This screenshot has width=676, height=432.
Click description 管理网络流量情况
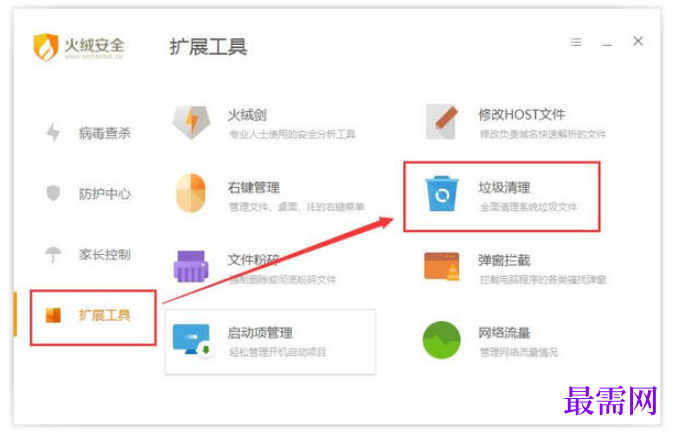pos(519,352)
